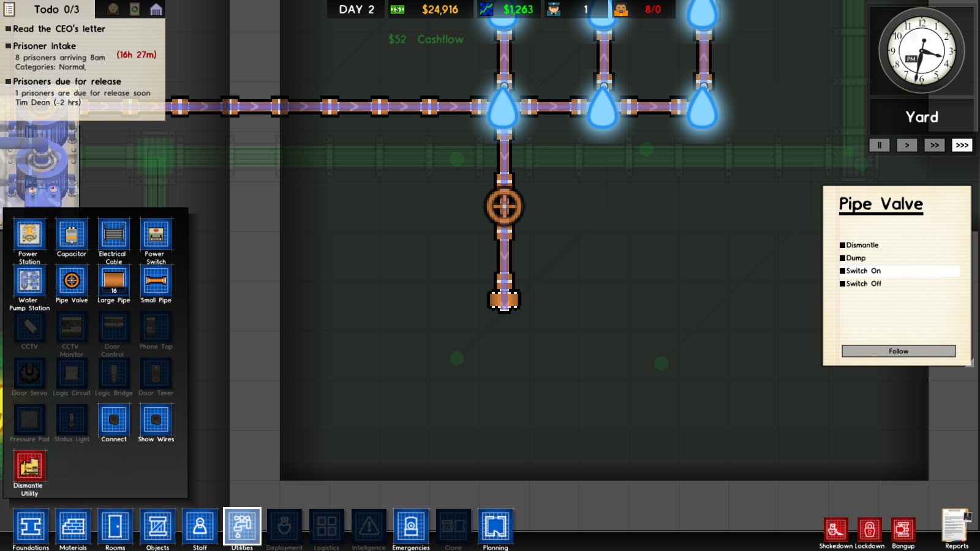
Task: Click the 8/0 prisoner count
Action: click(653, 9)
